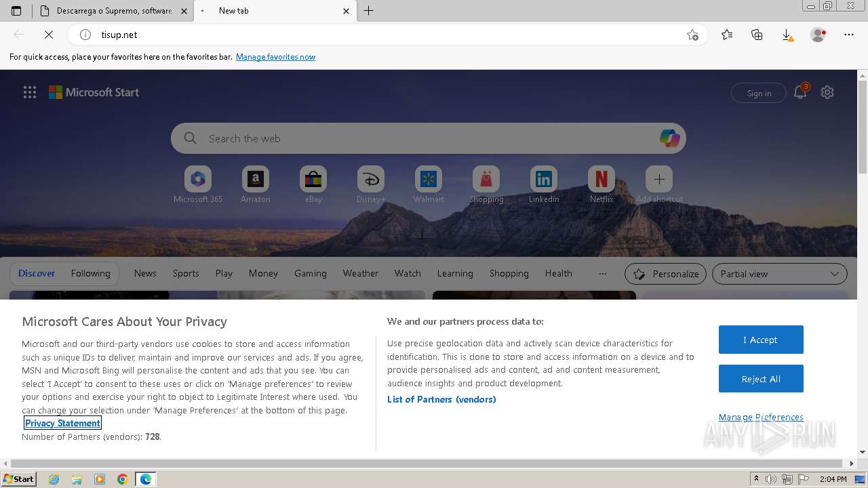The width and height of the screenshot is (868, 488).
Task: Close the Descarrega o Supremo tab
Action: (184, 11)
